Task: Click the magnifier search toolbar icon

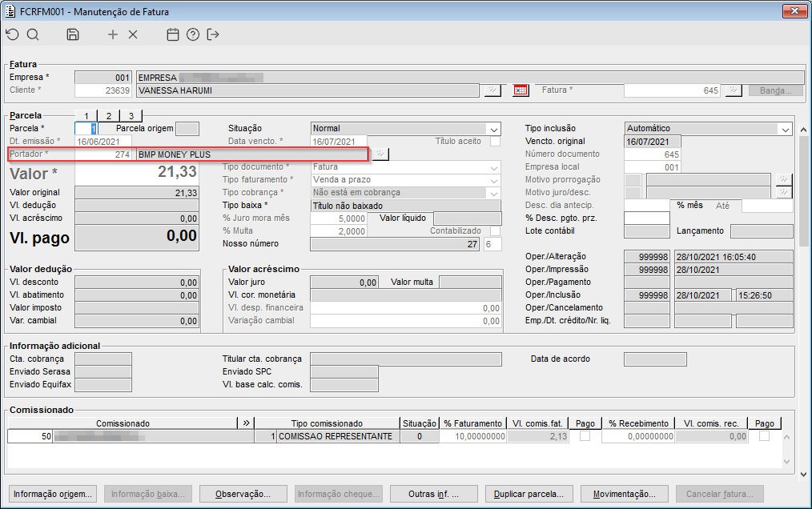Action: point(33,34)
